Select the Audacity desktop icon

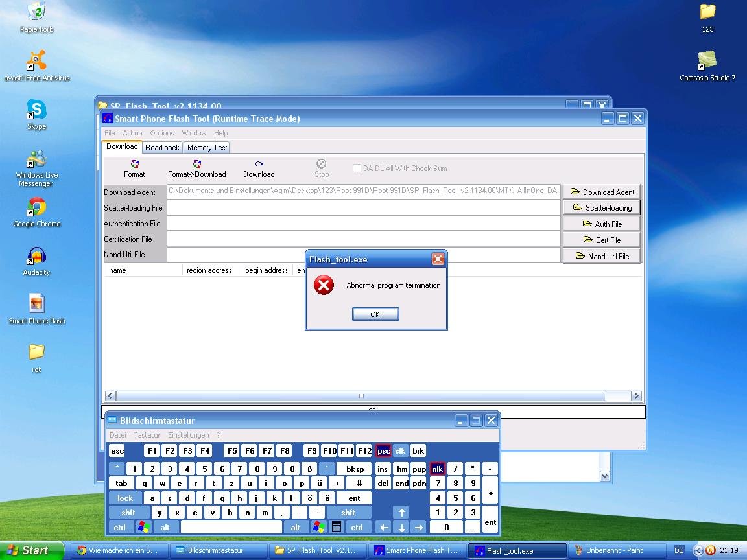37,261
